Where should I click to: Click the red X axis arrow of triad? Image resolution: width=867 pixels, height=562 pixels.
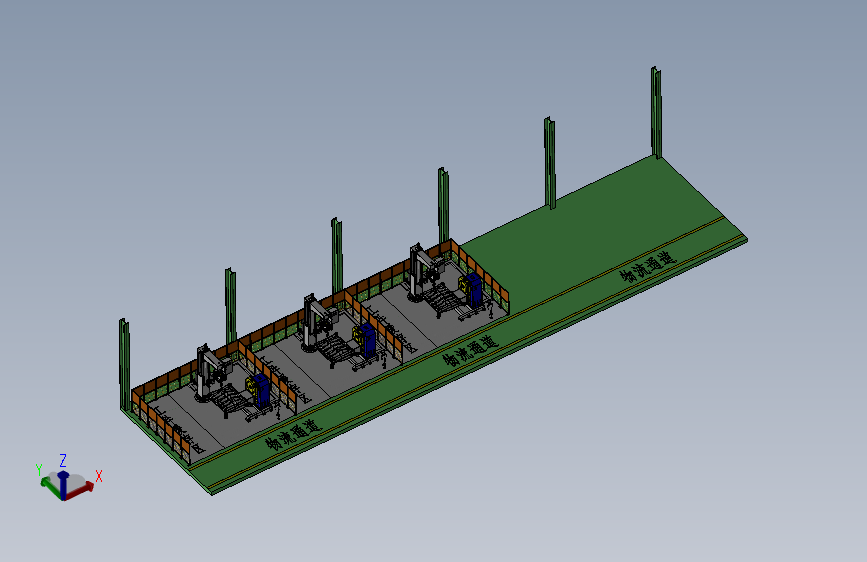coord(80,491)
